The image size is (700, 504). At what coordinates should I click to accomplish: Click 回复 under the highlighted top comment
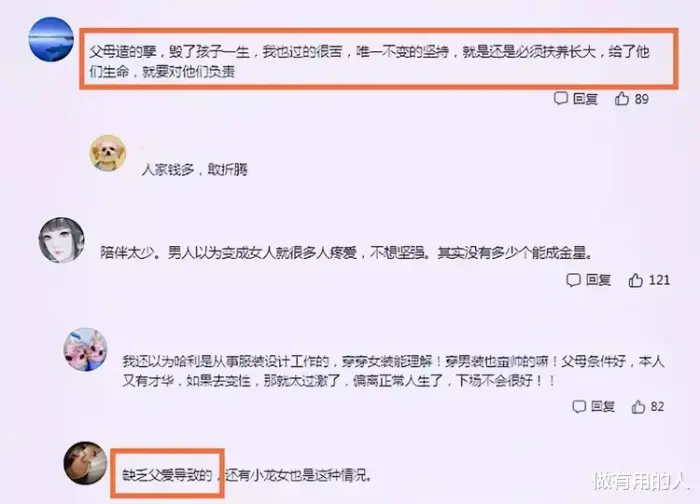585,99
